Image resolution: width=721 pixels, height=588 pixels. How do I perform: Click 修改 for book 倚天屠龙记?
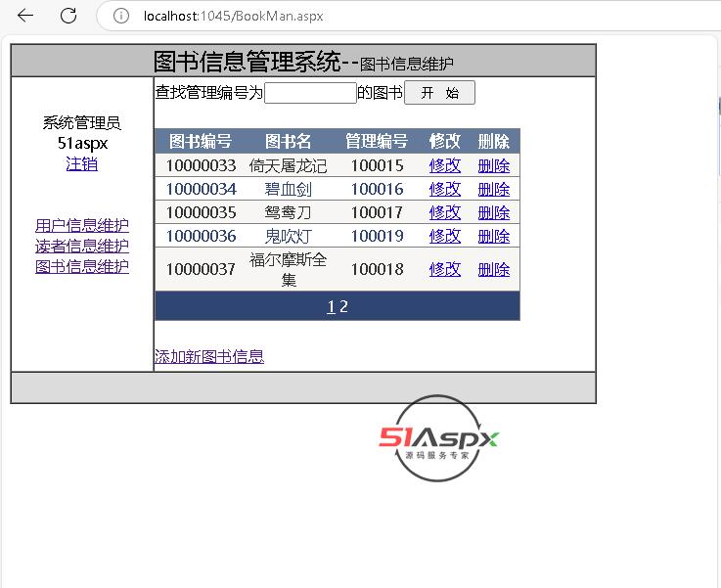[444, 165]
